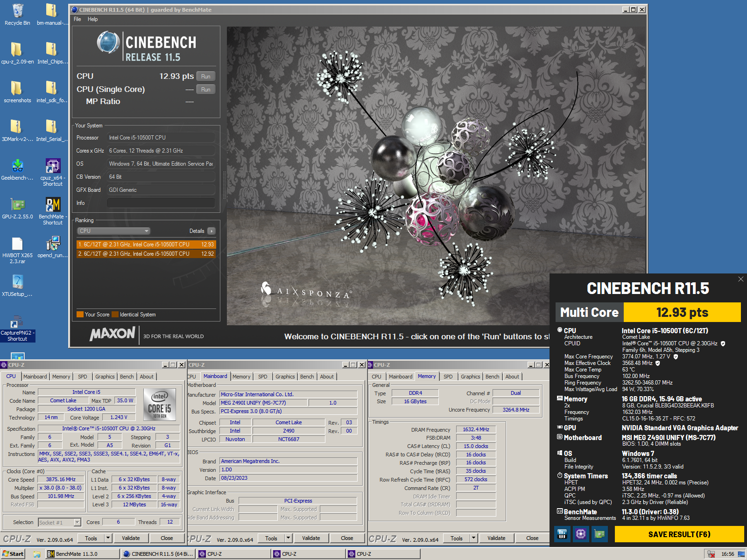
Task: Open the screenshots folder on desktop
Action: 17,92
